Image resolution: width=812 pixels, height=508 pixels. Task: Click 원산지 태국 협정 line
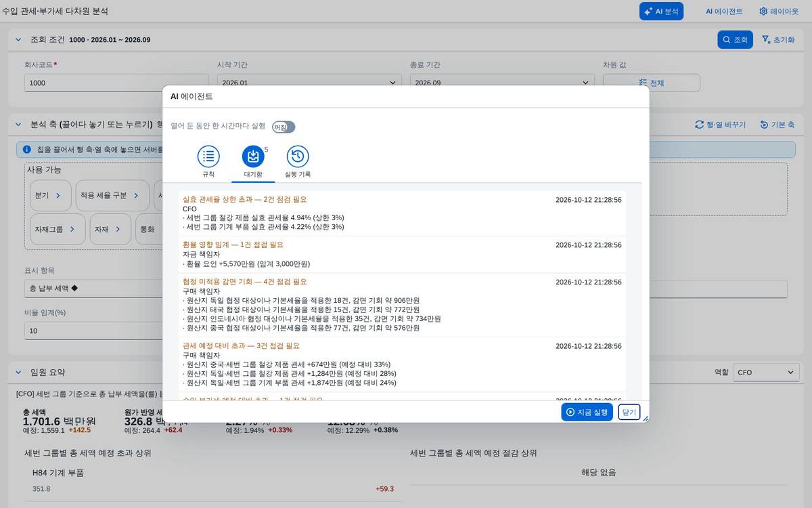click(301, 310)
